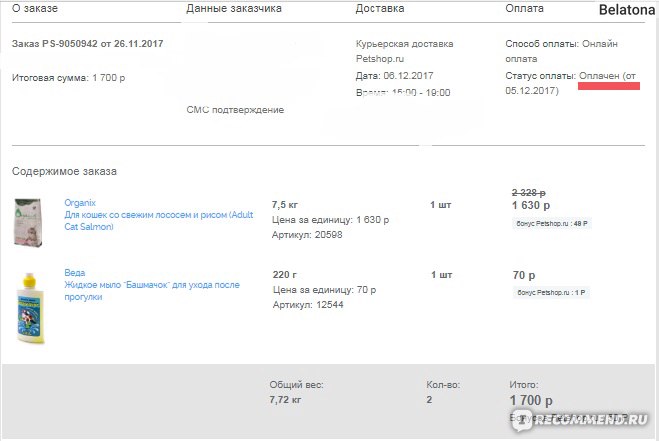Click the Курьерская доставка Petshop.ru text

(x=404, y=51)
